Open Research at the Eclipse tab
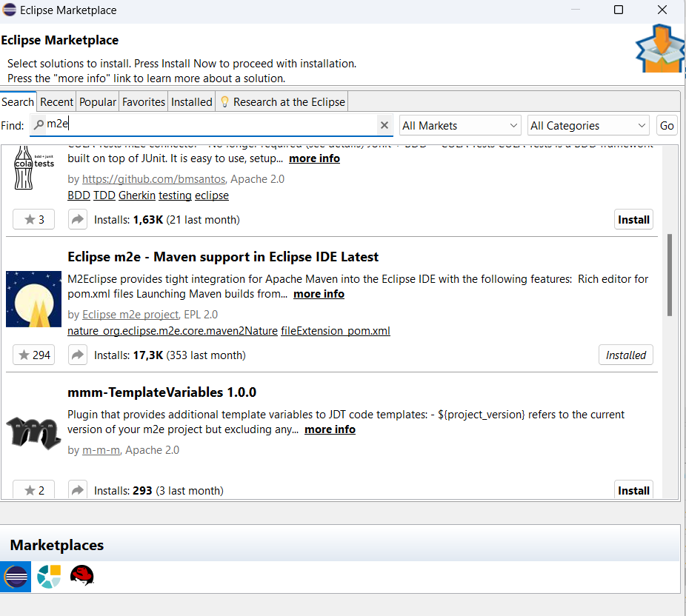 tap(282, 102)
